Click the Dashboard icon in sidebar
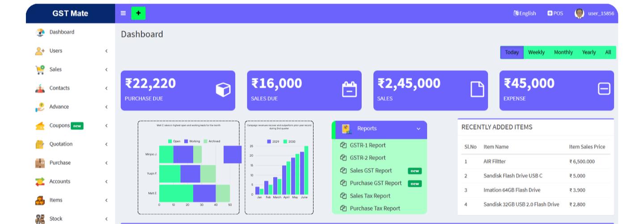 click(x=40, y=32)
